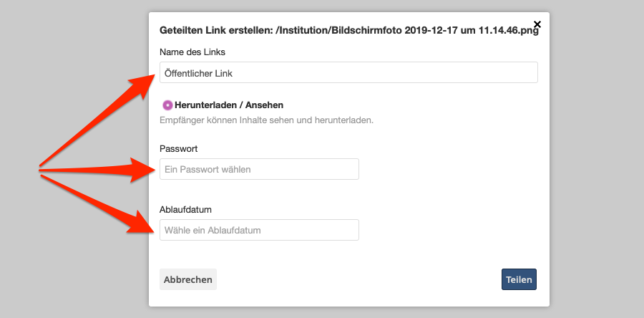
Task: Click the Bildschirmfoto file path in the title
Action: pyautogui.click(x=406, y=31)
